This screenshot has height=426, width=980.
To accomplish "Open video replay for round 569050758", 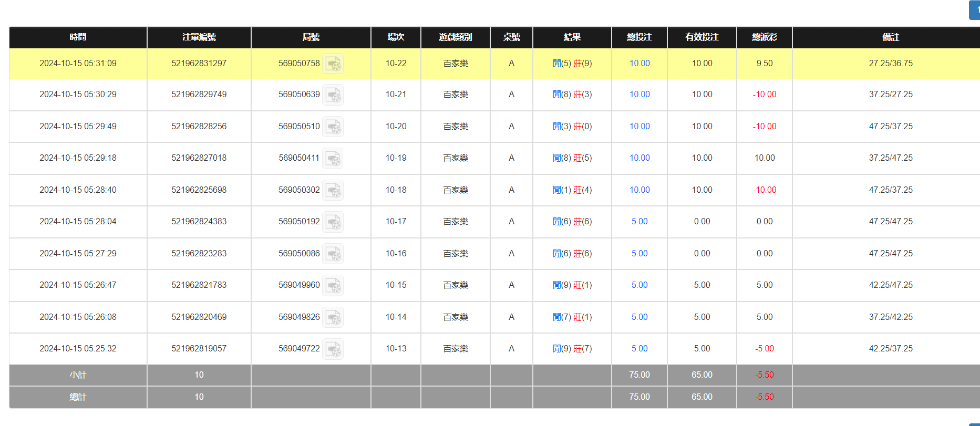I will [x=333, y=64].
